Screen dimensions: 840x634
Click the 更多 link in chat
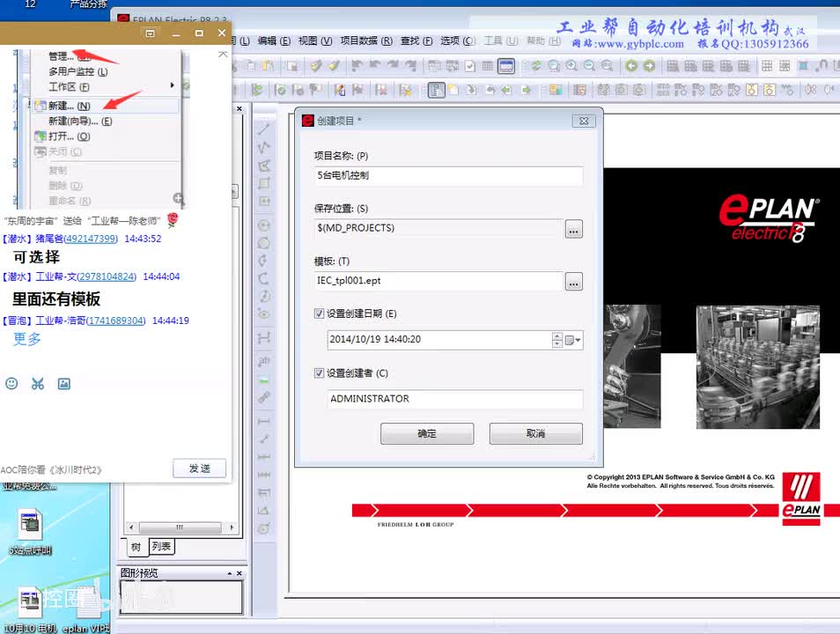pos(26,339)
